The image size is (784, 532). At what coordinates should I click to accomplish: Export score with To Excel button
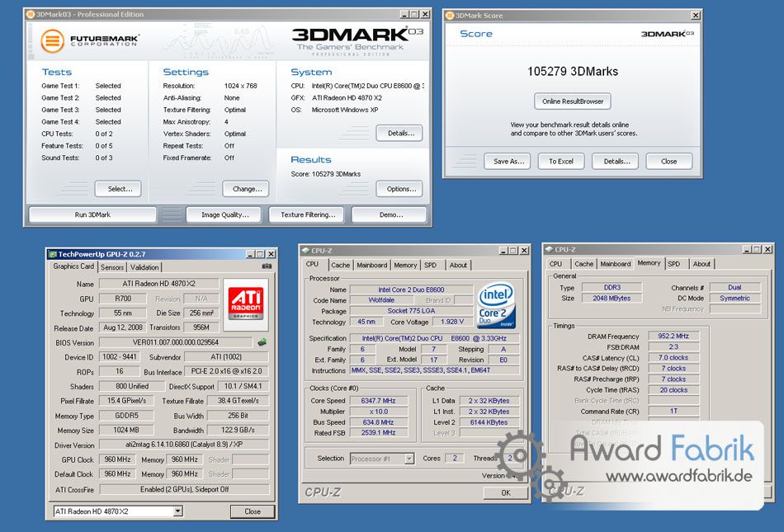(x=561, y=161)
